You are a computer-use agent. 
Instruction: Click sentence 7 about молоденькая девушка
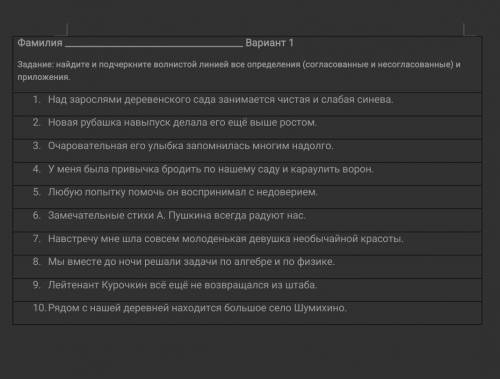(226, 239)
